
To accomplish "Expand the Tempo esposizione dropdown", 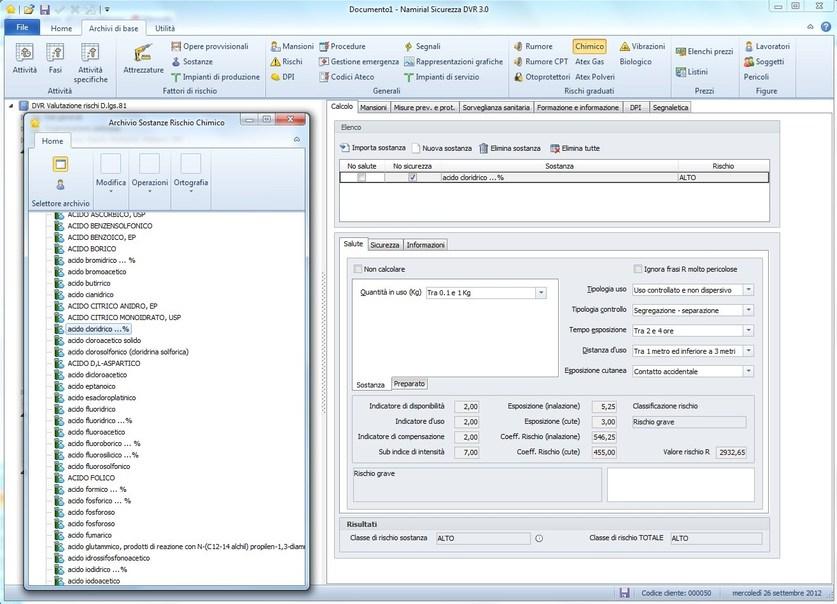I will [748, 330].
